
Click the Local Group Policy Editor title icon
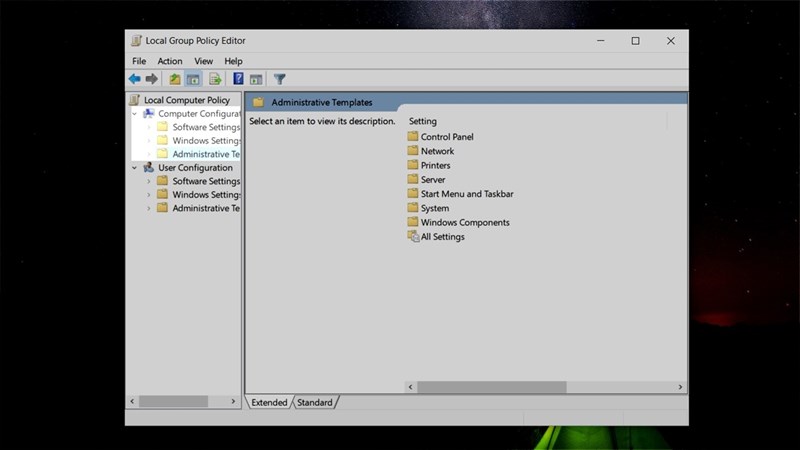[x=136, y=41]
